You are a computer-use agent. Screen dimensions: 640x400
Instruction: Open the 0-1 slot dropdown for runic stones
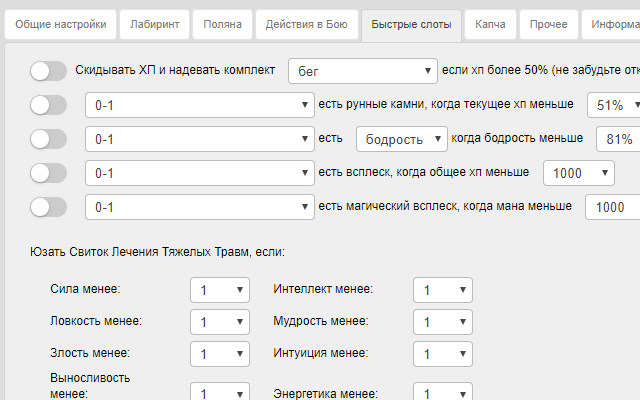click(199, 105)
